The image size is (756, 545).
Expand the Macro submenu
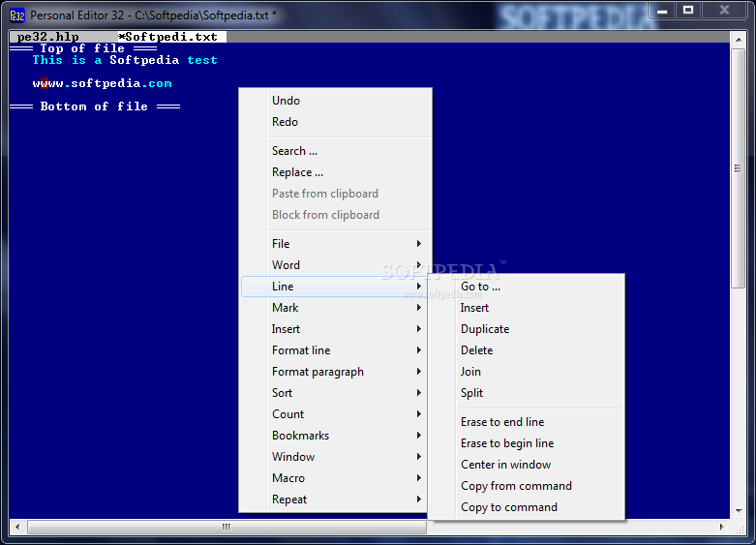pyautogui.click(x=336, y=478)
